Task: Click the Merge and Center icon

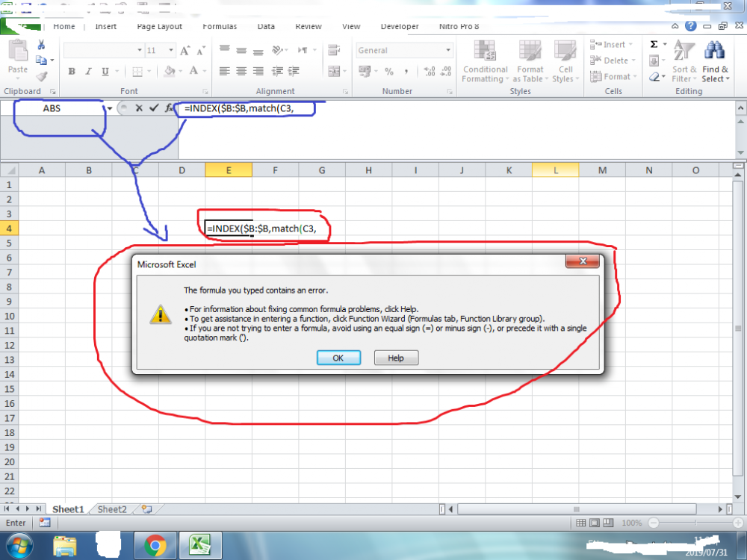Action: [x=334, y=72]
